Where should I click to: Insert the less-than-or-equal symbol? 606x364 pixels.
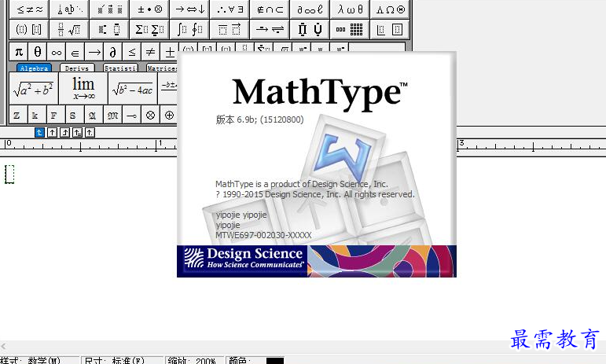click(132, 52)
